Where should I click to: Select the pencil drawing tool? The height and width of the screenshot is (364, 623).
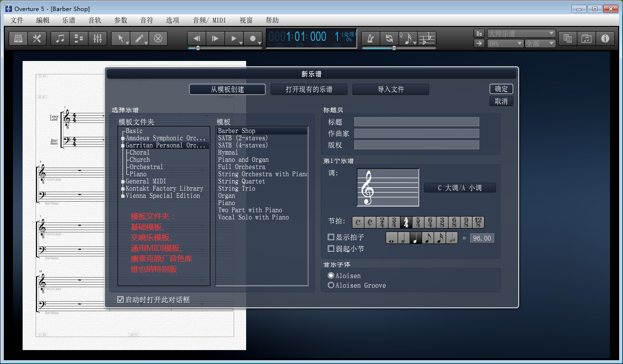pyautogui.click(x=139, y=38)
